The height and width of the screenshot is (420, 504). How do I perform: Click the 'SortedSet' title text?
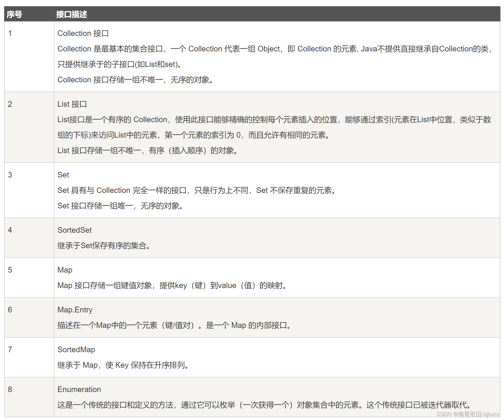pos(75,230)
